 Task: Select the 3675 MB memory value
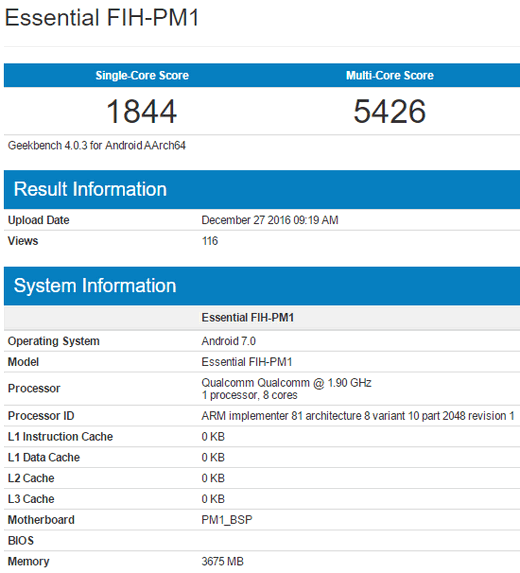pos(223,561)
